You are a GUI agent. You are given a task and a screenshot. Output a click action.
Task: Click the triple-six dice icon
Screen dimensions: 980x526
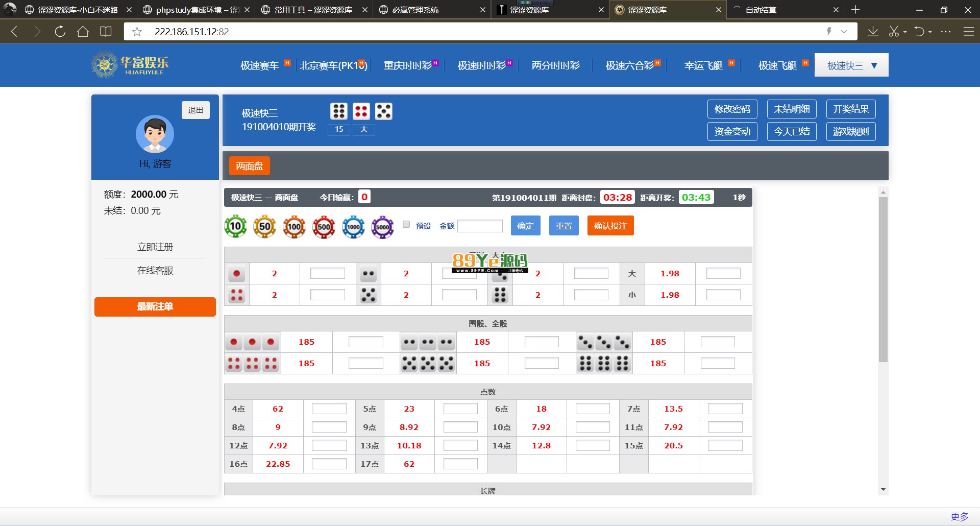tap(604, 363)
